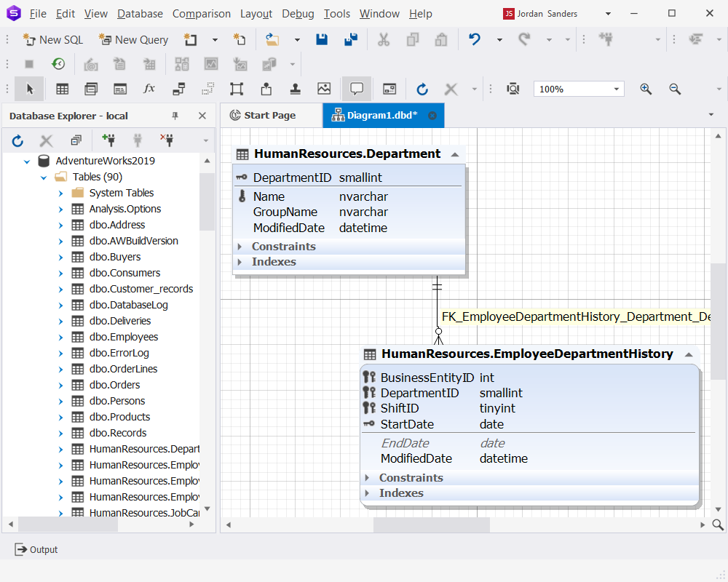Click the Refresh icon in Database Explorer
Image resolution: width=728 pixels, height=582 pixels.
coord(17,140)
